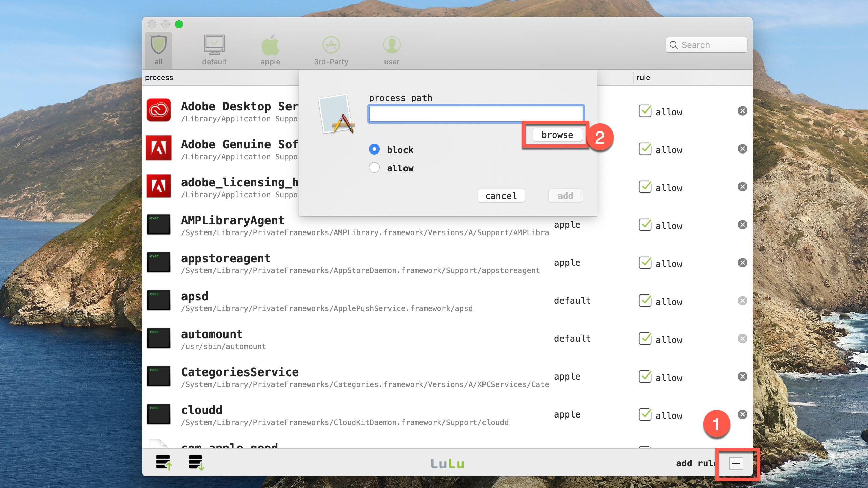Select the allow radio button
This screenshot has height=488, width=868.
(x=374, y=168)
